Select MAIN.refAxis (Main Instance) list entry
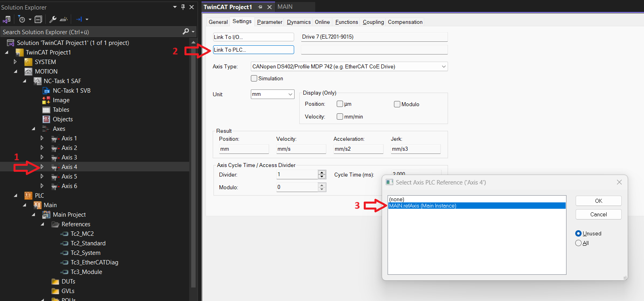The width and height of the screenshot is (644, 301). point(477,206)
